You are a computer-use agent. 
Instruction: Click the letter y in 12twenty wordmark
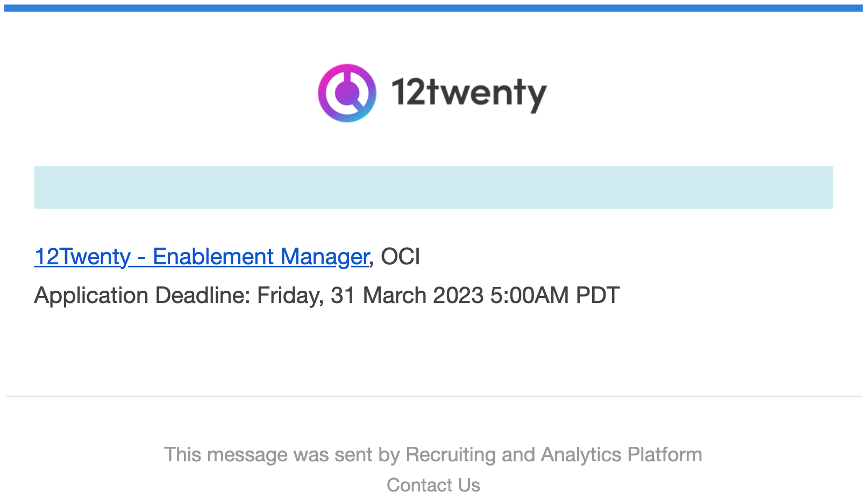pyautogui.click(x=536, y=98)
